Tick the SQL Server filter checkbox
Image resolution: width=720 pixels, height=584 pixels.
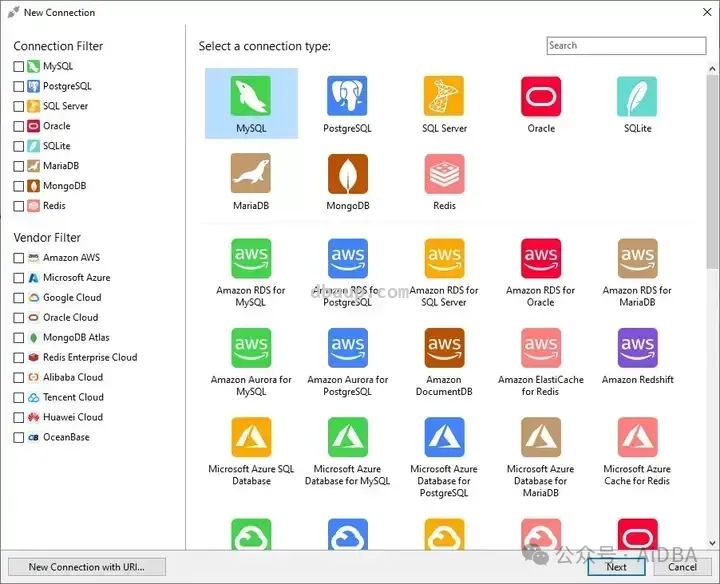[x=18, y=107]
